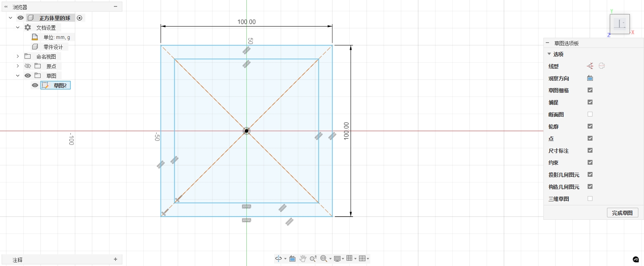The height and width of the screenshot is (266, 644).
Task: Click the 注释 comments label
Action: coord(18,260)
